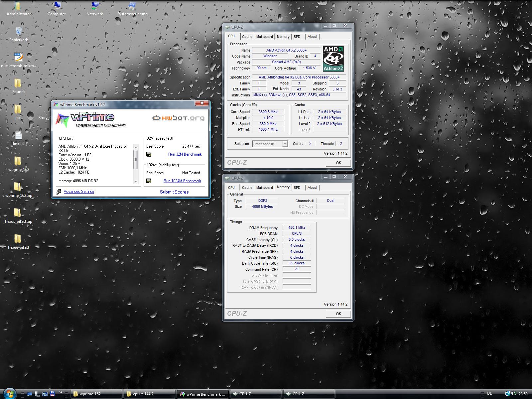The image size is (532, 399).
Task: Click the Core Voltage 1.536 V field
Action: [x=309, y=68]
